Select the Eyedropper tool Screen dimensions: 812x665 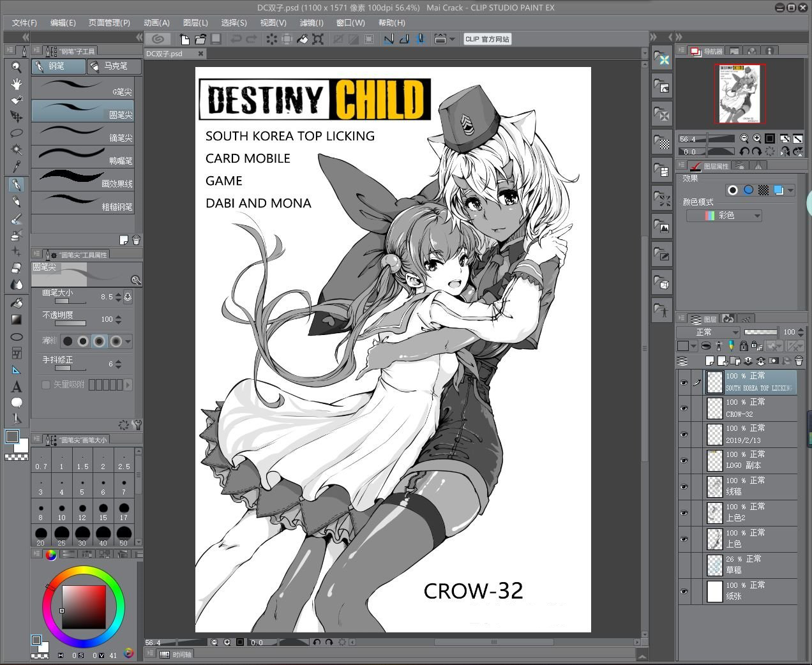(x=17, y=167)
